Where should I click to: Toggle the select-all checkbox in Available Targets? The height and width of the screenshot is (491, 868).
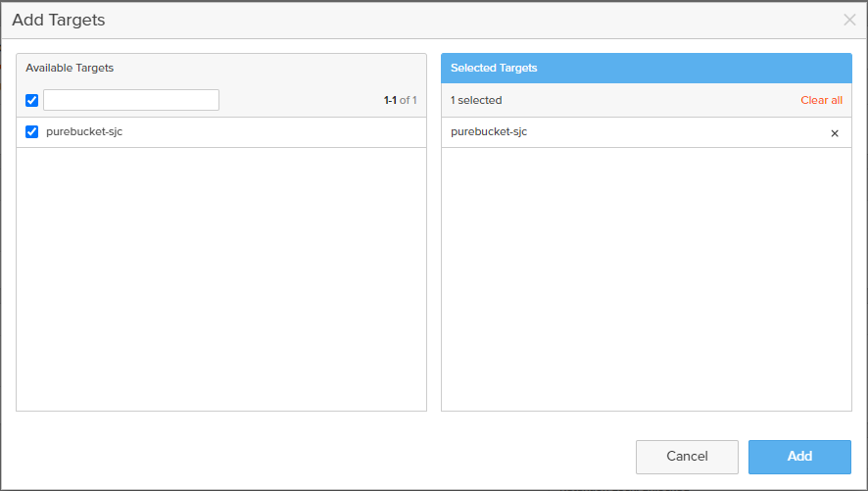31,100
